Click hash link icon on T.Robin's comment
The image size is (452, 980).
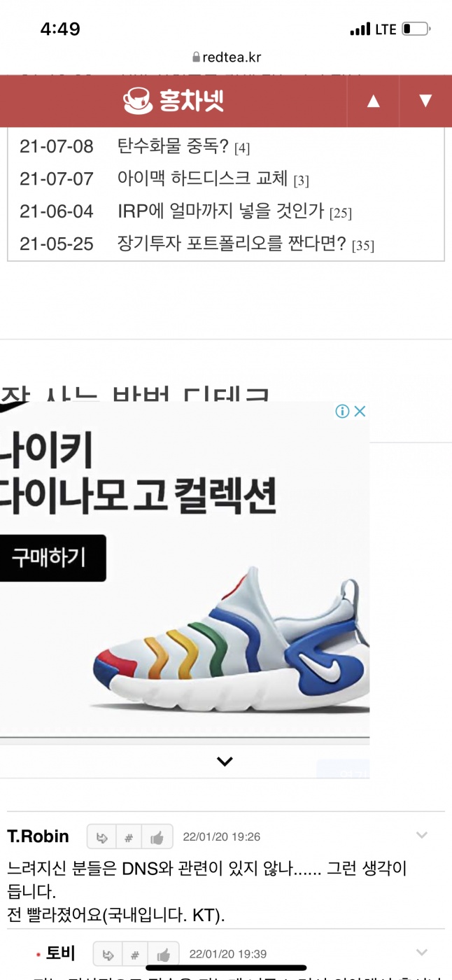129,836
